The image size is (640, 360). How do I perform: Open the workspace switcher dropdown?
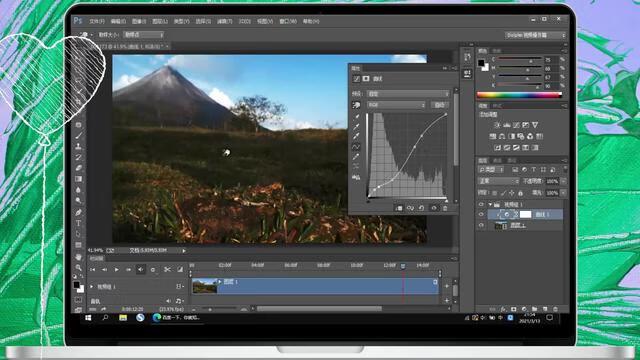pyautogui.click(x=535, y=36)
